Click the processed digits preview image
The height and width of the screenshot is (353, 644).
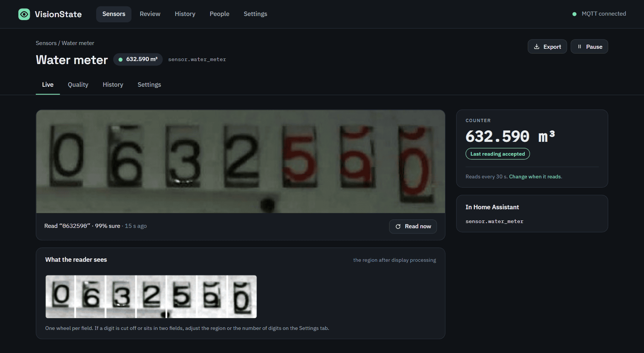tap(151, 296)
